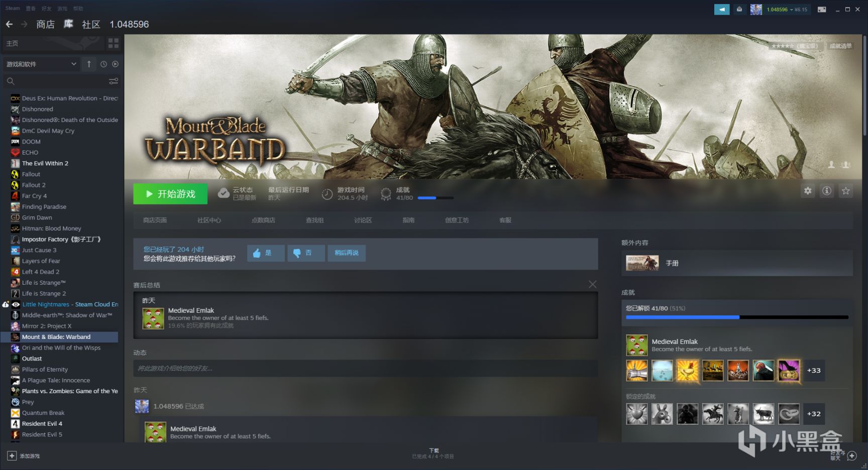Screen dimensions: 868x470
Task: Expand the account name dropdown arrow
Action: [x=792, y=10]
